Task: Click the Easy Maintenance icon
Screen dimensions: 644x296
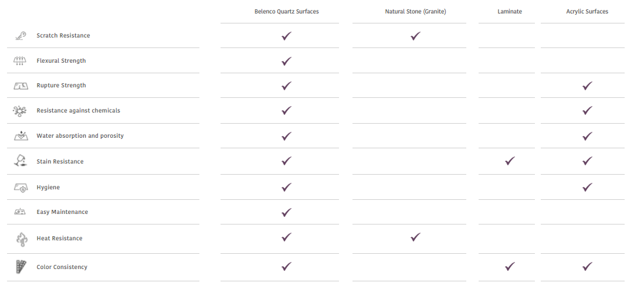Action: [x=20, y=212]
